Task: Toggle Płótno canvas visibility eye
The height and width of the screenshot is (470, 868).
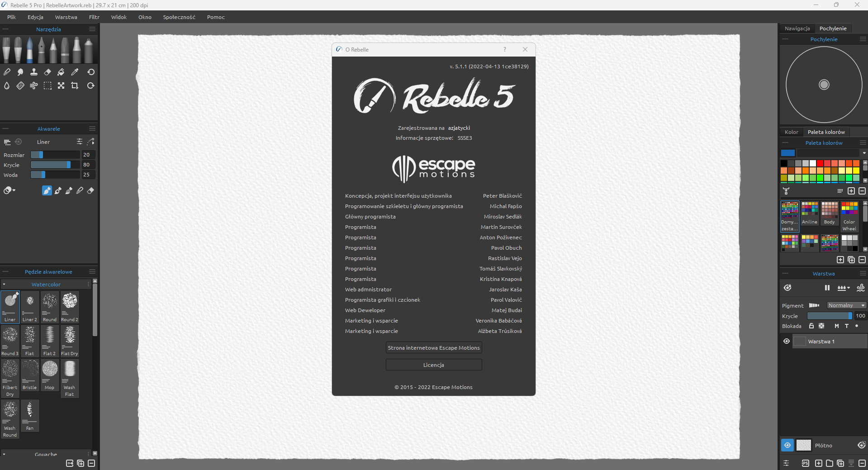Action: coord(787,445)
